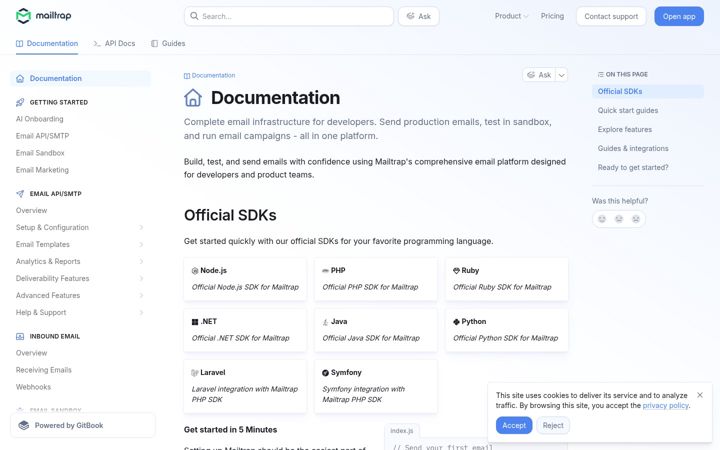Expand Help & Support chevron
Screen dimensions: 720x450
141,312
